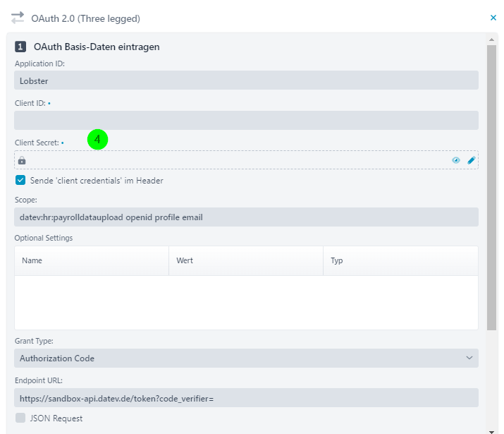Click the Scope input field
504x434 pixels.
point(246,217)
